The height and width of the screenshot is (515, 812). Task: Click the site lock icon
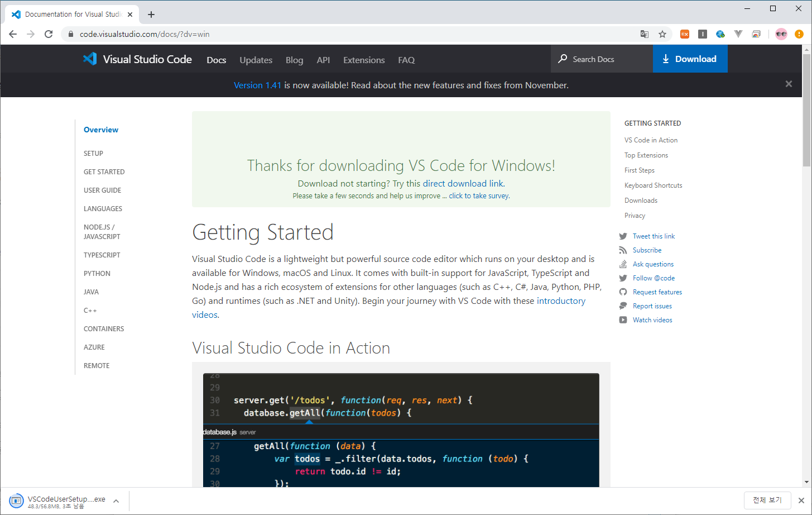click(70, 34)
